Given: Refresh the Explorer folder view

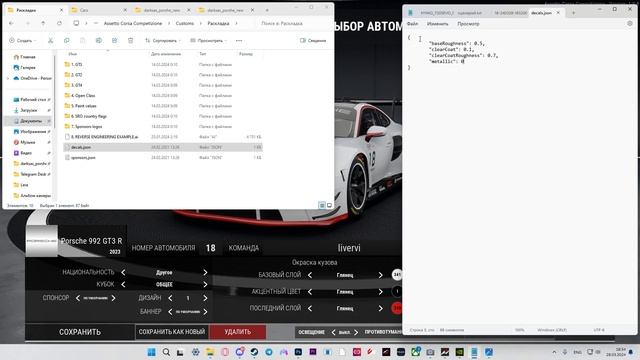Looking at the screenshot, I should pyautogui.click(x=59, y=23).
